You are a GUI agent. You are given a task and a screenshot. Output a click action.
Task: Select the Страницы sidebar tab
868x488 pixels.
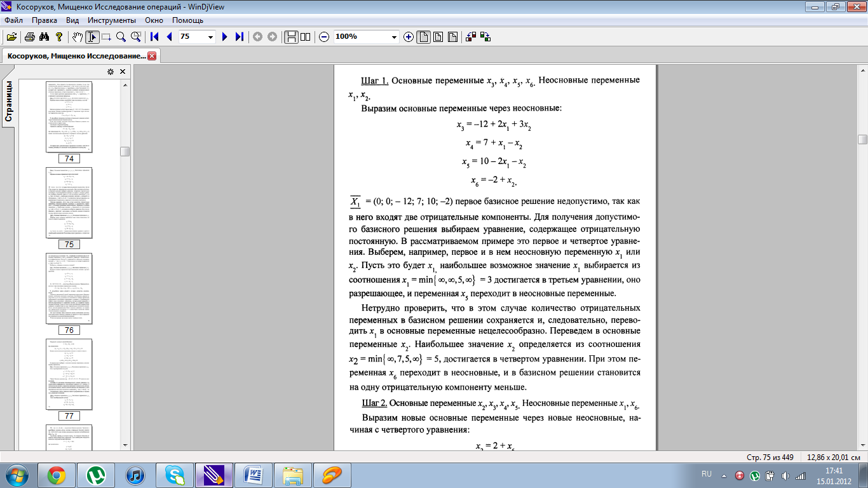pyautogui.click(x=10, y=102)
